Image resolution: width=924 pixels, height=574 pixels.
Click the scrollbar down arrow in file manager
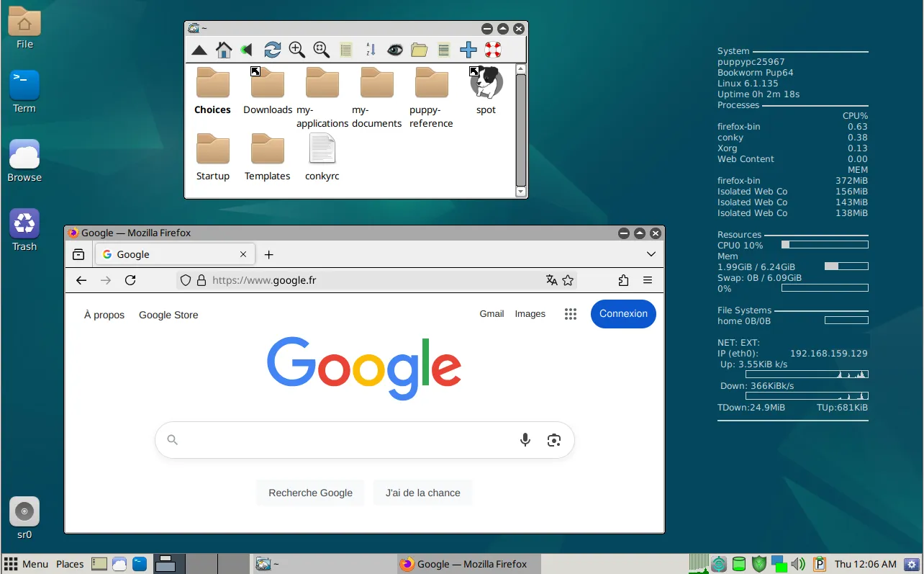tap(521, 192)
